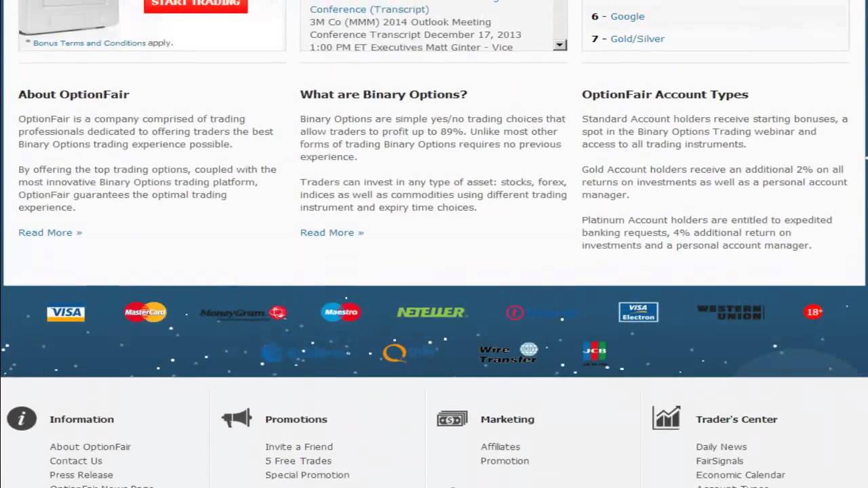868x488 pixels.
Task: Click the Trader's Center chart icon
Action: coord(666,418)
